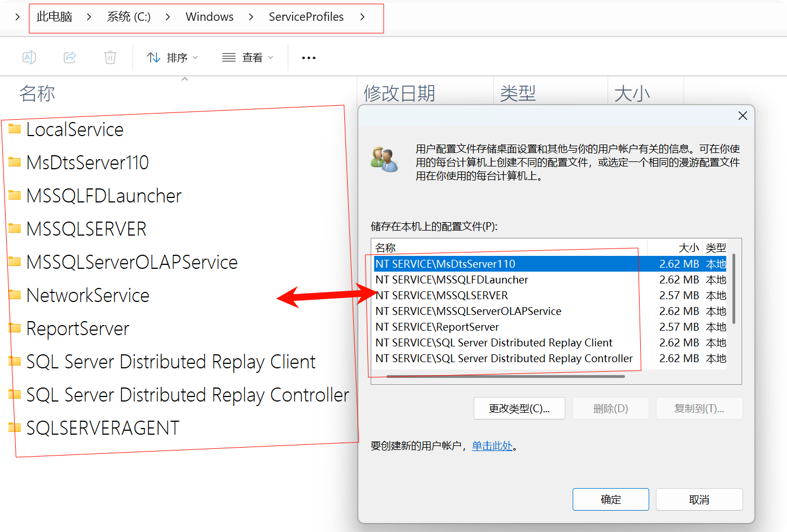This screenshot has height=532, width=787.
Task: Click the 更改类型(C)... button
Action: pyautogui.click(x=519, y=408)
